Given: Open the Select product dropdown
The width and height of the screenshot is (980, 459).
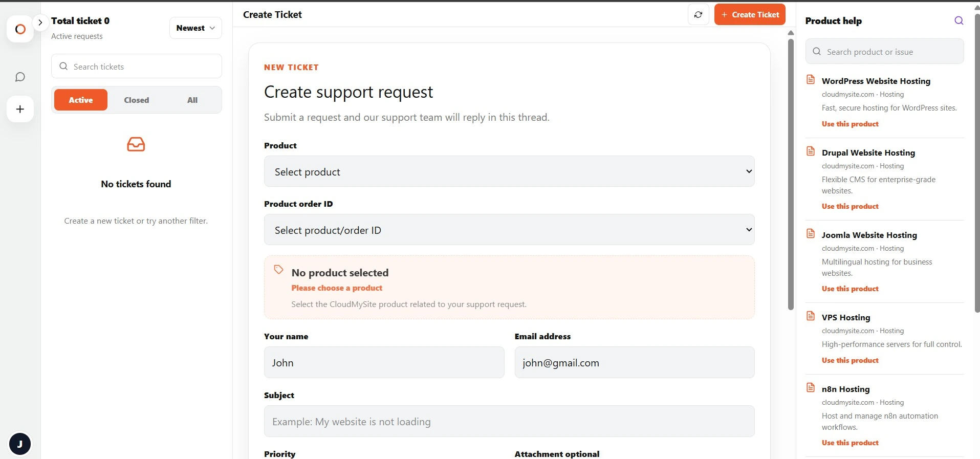Looking at the screenshot, I should [x=509, y=171].
